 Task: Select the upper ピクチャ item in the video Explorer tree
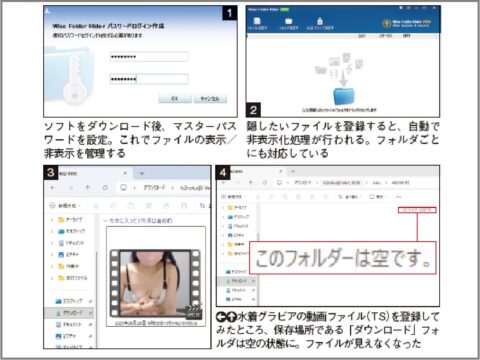pos(69,255)
